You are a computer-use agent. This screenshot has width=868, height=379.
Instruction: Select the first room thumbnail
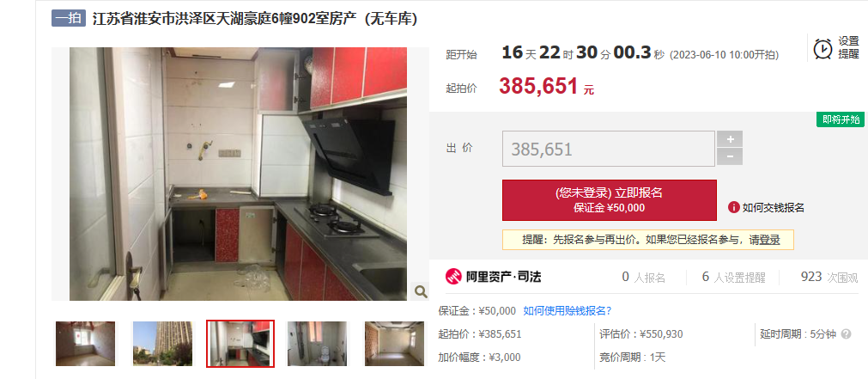85,344
